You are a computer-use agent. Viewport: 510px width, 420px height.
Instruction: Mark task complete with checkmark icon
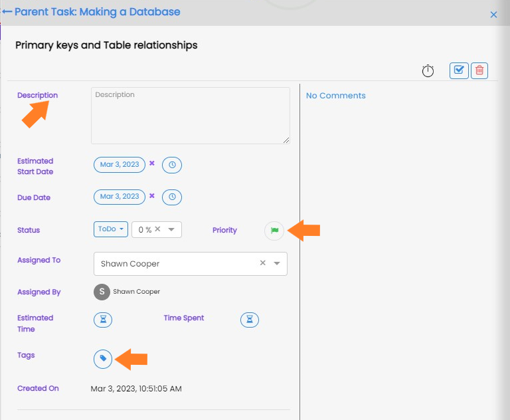click(x=459, y=70)
